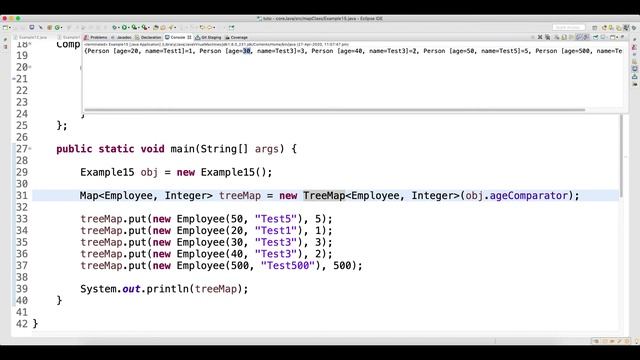Viewport: 640px width, 360px height.
Task: Open the External Tools dropdown arrow
Action: click(149, 27)
